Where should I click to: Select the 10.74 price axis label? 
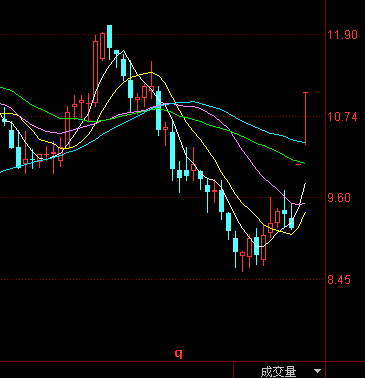[342, 117]
